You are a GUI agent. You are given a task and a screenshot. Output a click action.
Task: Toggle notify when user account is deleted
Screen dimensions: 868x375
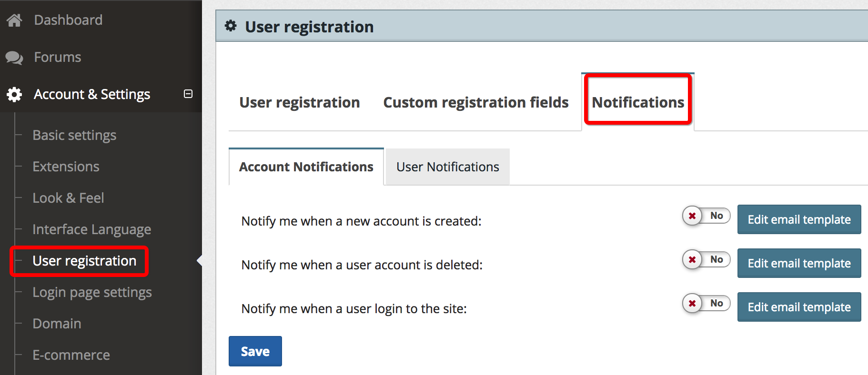(x=707, y=260)
